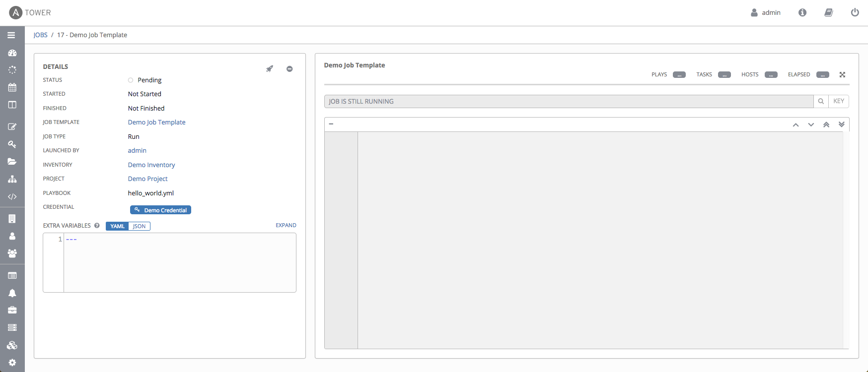Screen dimensions: 868x372
Task: Jump to top of job output
Action: 826,124
